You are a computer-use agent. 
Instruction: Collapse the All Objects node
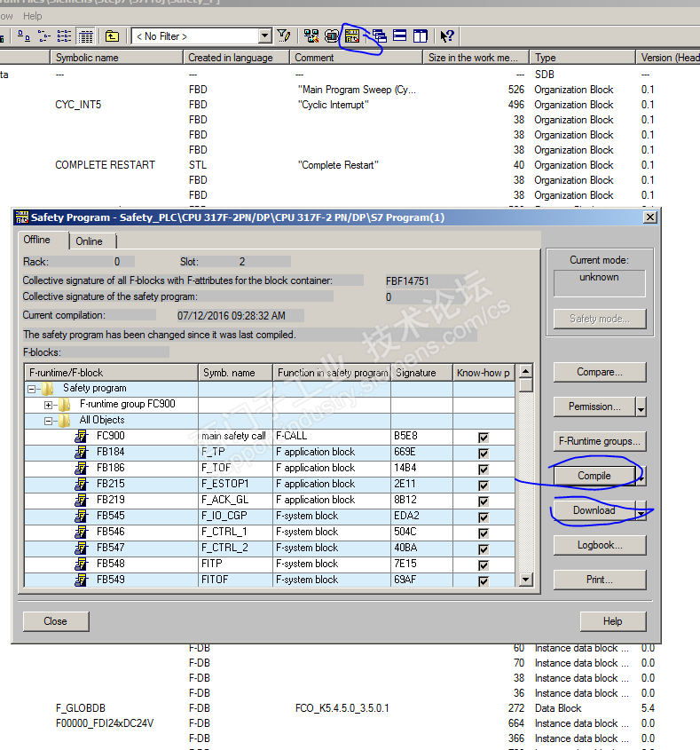pyautogui.click(x=48, y=421)
